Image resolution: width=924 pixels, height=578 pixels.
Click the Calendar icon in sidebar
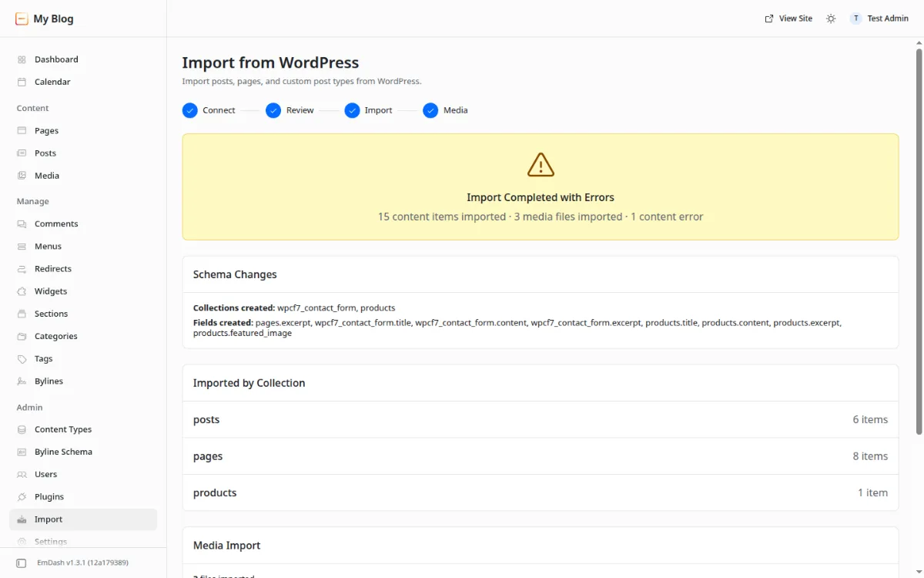(22, 82)
